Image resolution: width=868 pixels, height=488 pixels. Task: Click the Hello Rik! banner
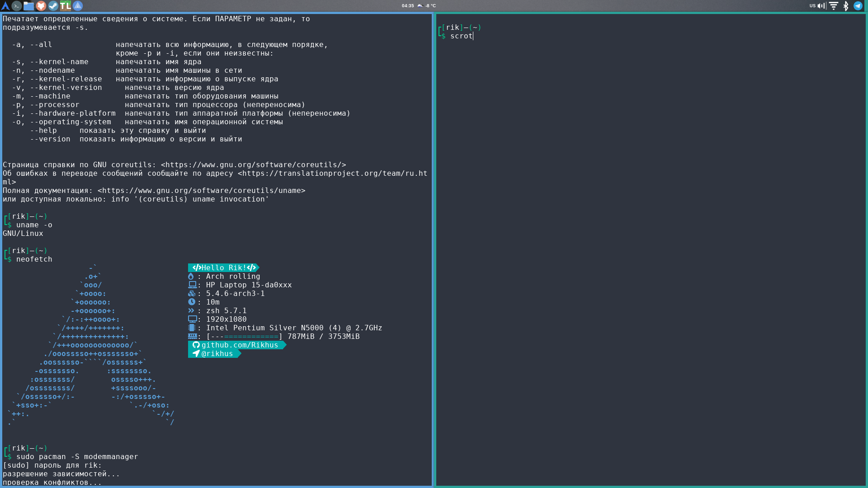click(224, 267)
